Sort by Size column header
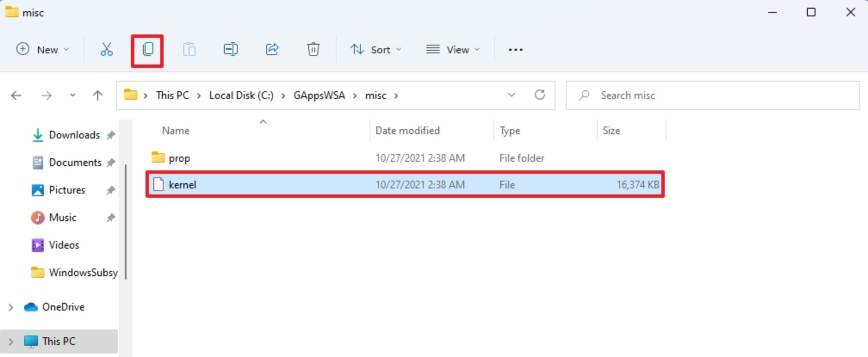The width and height of the screenshot is (868, 357). pos(611,130)
